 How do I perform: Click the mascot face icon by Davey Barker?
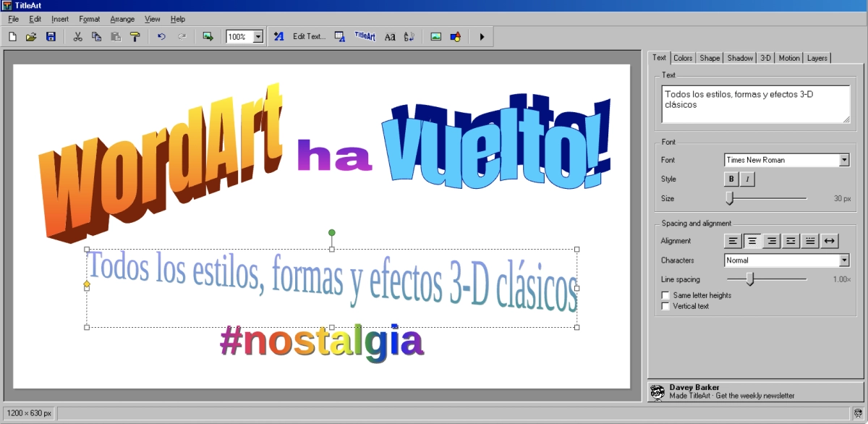point(658,392)
